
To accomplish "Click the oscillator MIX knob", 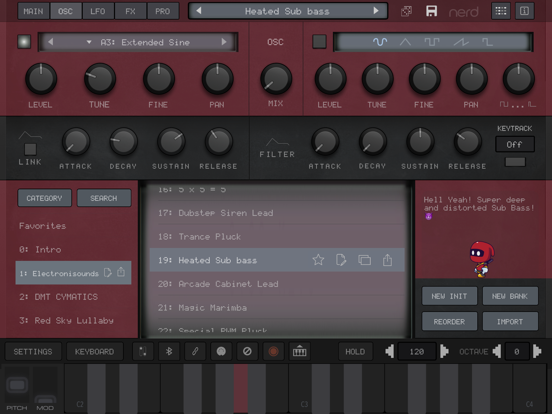I will (276, 79).
